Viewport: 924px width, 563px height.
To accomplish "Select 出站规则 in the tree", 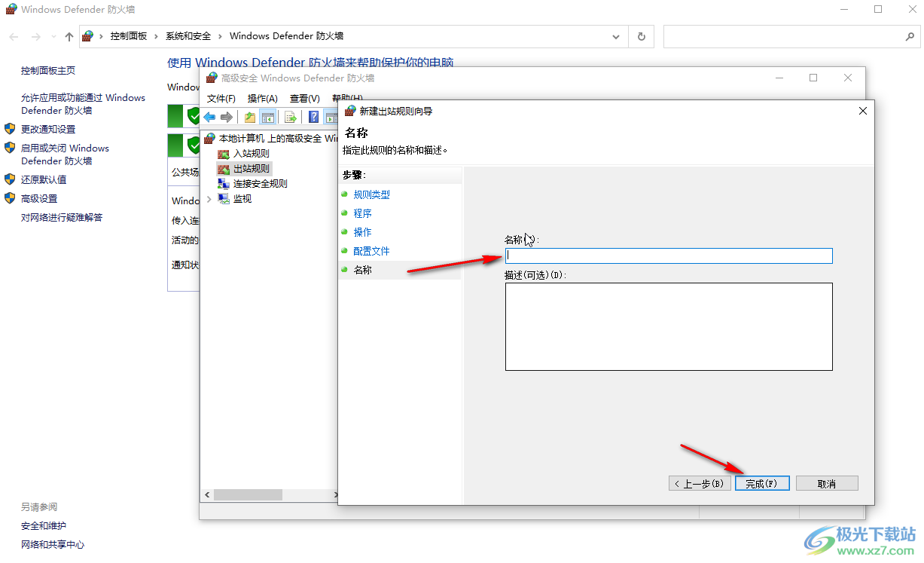I will click(x=252, y=169).
